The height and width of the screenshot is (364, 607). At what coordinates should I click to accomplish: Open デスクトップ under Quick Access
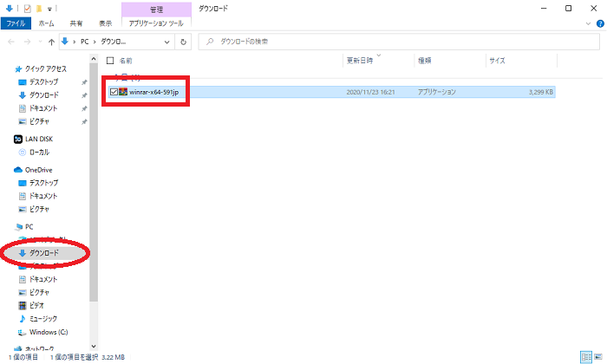point(43,82)
